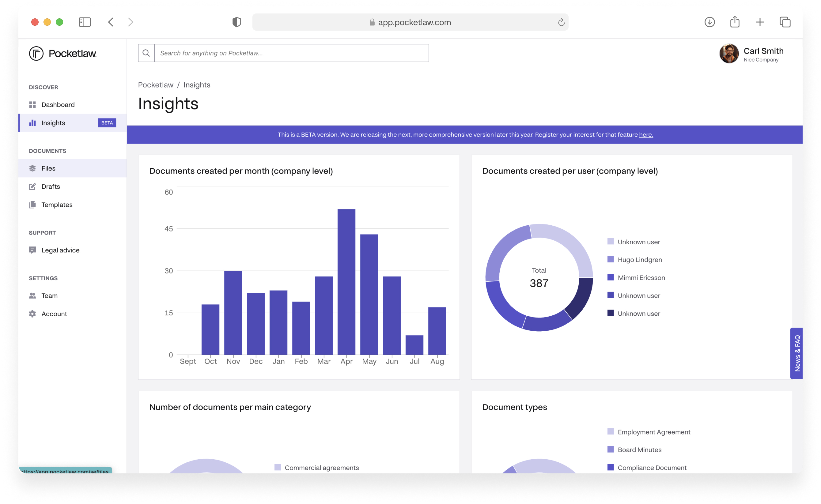Click the Pocketlaw logo icon

click(x=36, y=53)
